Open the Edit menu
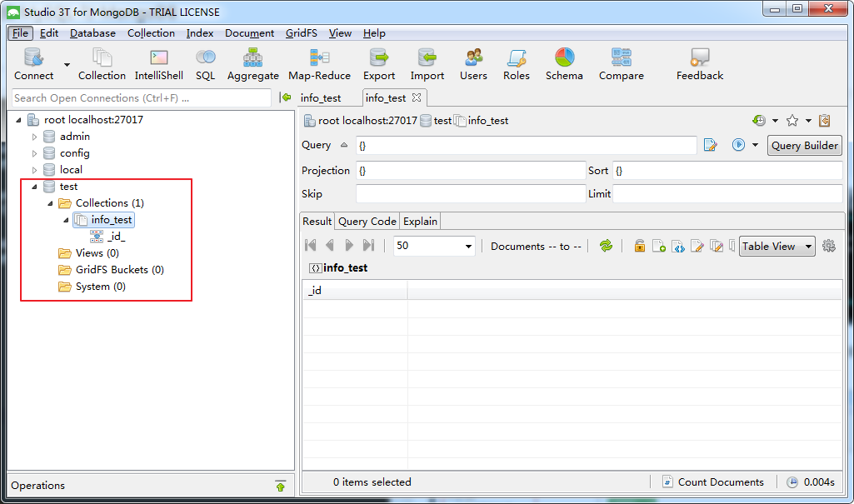The width and height of the screenshot is (854, 504). [49, 33]
